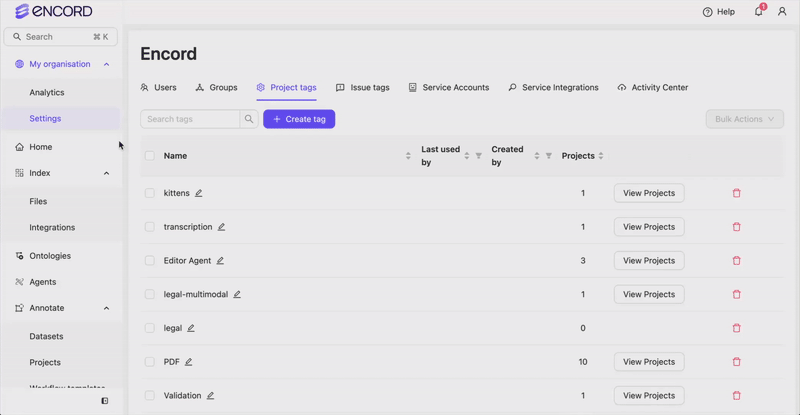
Task: Open the Activity Center tab
Action: point(653,87)
